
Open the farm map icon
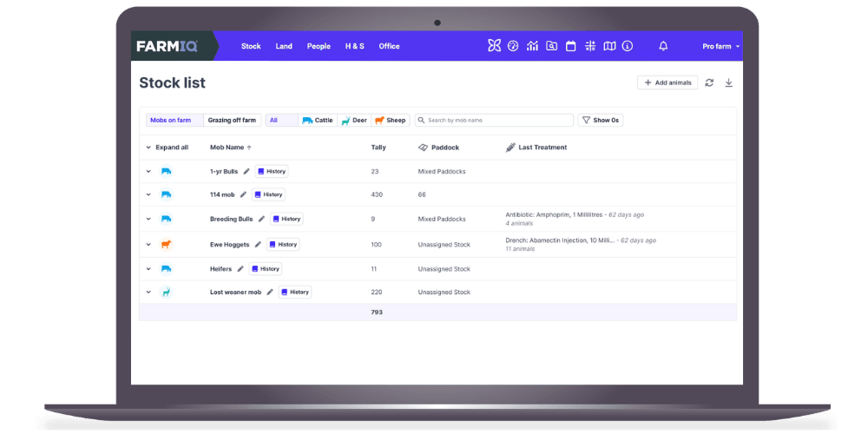609,46
